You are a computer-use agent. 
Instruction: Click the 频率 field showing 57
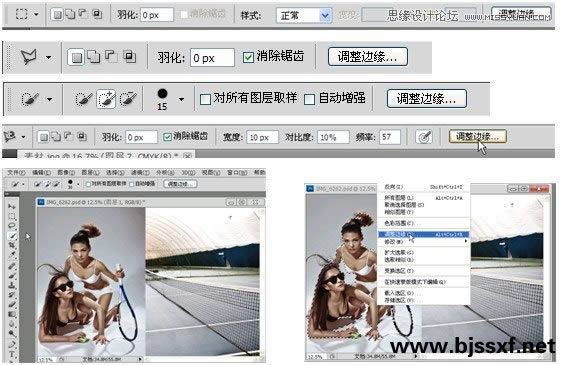[x=390, y=137]
